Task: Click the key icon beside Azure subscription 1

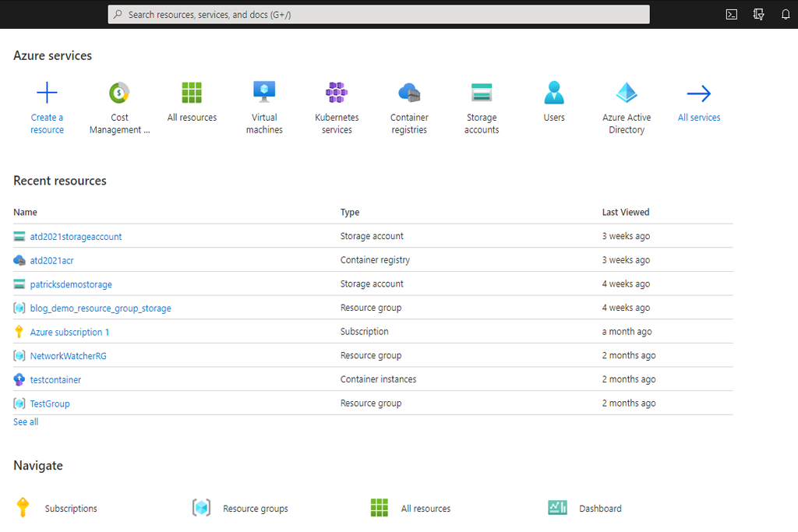Action: click(19, 332)
